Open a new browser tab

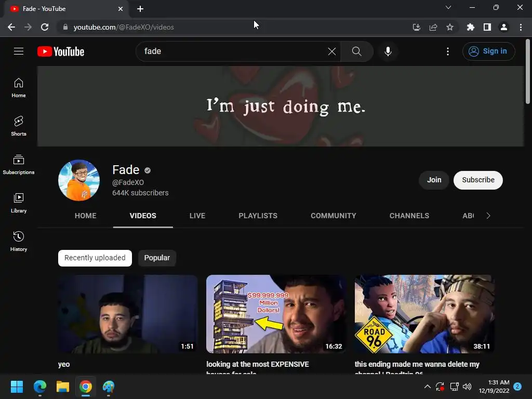point(140,9)
